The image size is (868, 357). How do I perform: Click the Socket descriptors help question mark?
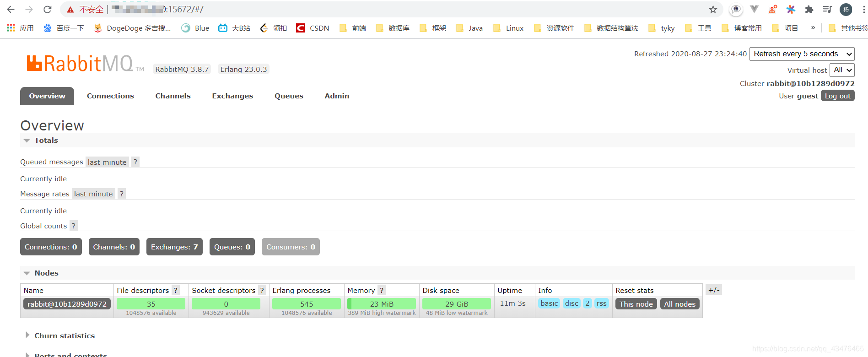262,290
